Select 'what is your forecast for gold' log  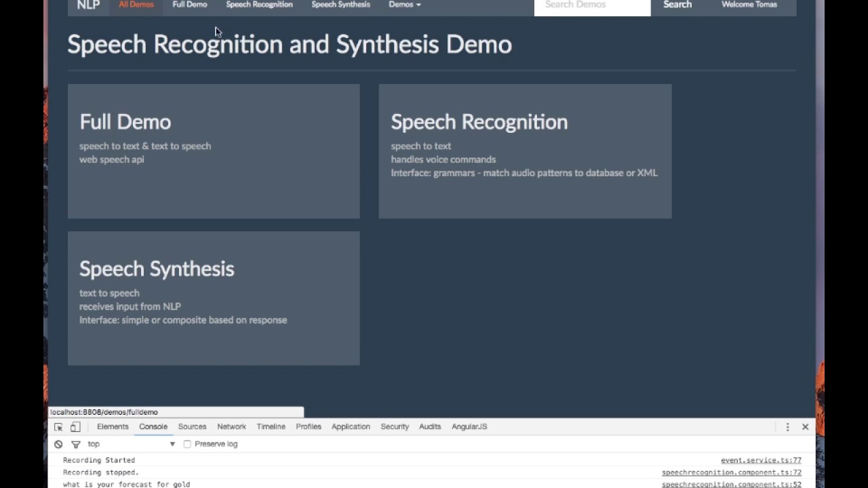[127, 485]
